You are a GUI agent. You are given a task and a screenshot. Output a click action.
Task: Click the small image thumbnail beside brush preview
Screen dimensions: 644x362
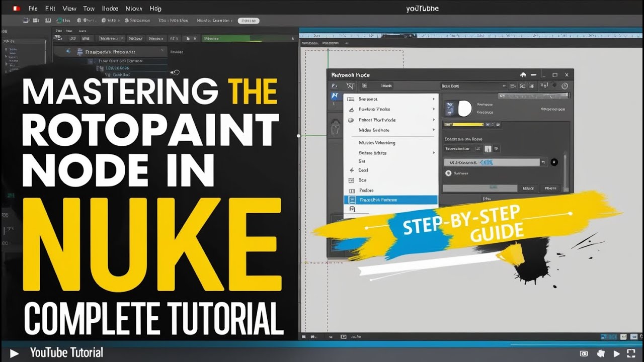(451, 109)
